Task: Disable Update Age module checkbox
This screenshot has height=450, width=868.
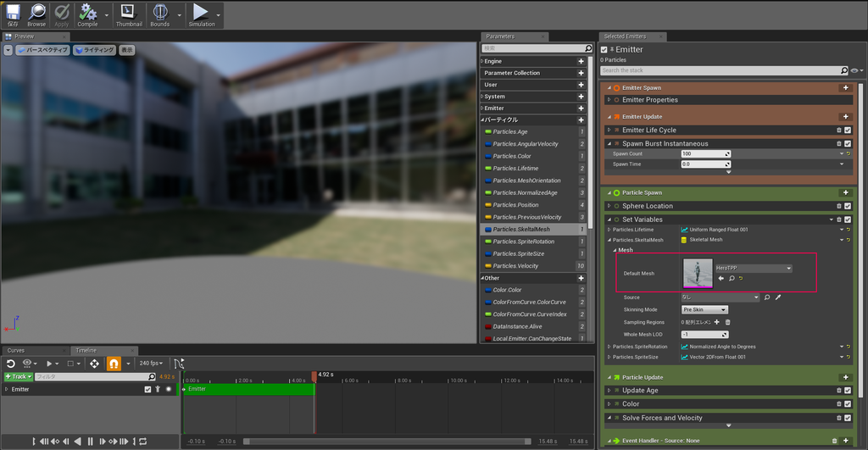Action: [x=848, y=391]
